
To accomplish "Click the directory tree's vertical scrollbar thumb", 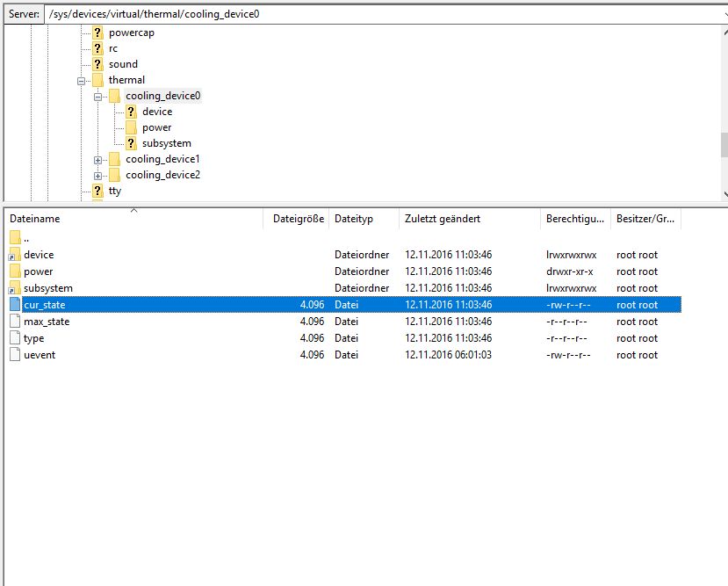I will (x=724, y=145).
